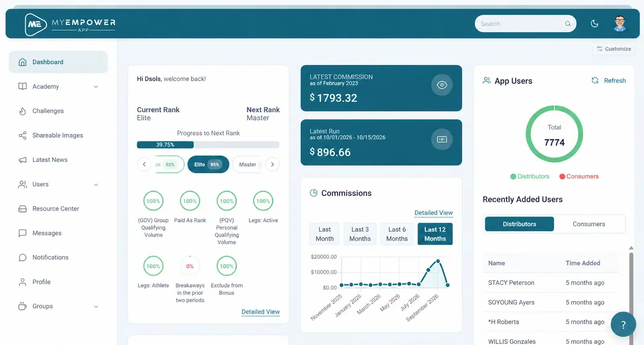Click the STACY Peterson row
The height and width of the screenshot is (345, 644).
pyautogui.click(x=551, y=283)
